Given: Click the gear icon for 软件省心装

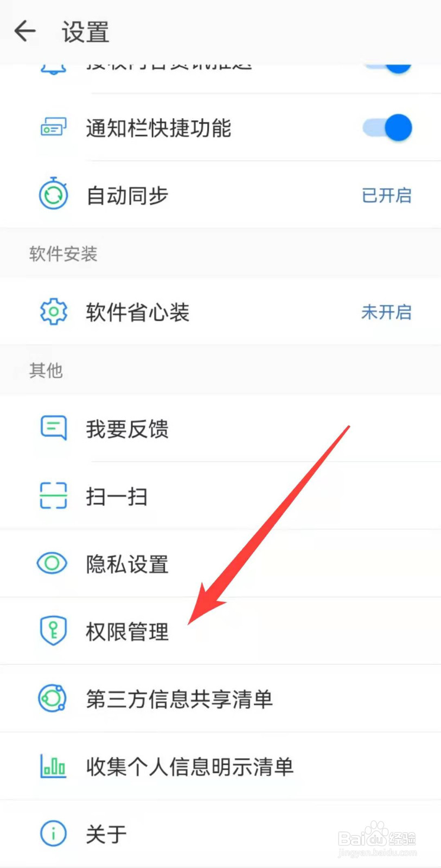Looking at the screenshot, I should [x=53, y=312].
